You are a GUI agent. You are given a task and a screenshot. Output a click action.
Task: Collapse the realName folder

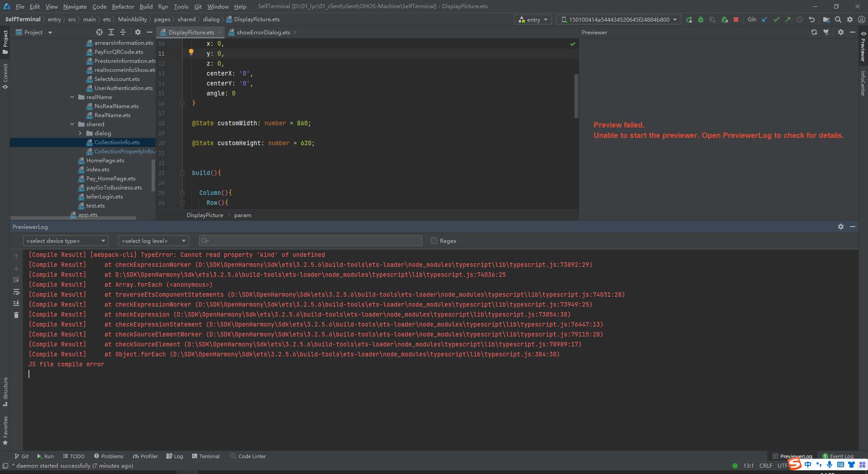click(x=72, y=97)
